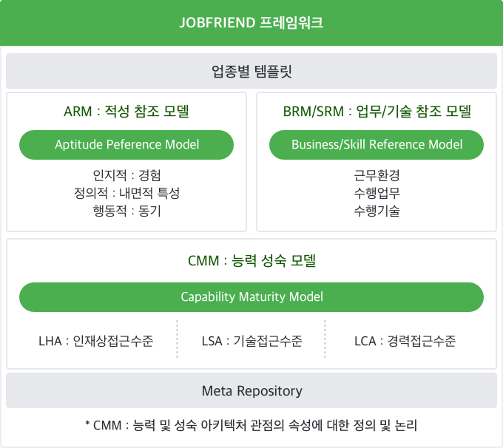The width and height of the screenshot is (503, 448).
Task: Select LCA : 경력접근수준 item
Action: pyautogui.click(x=405, y=341)
